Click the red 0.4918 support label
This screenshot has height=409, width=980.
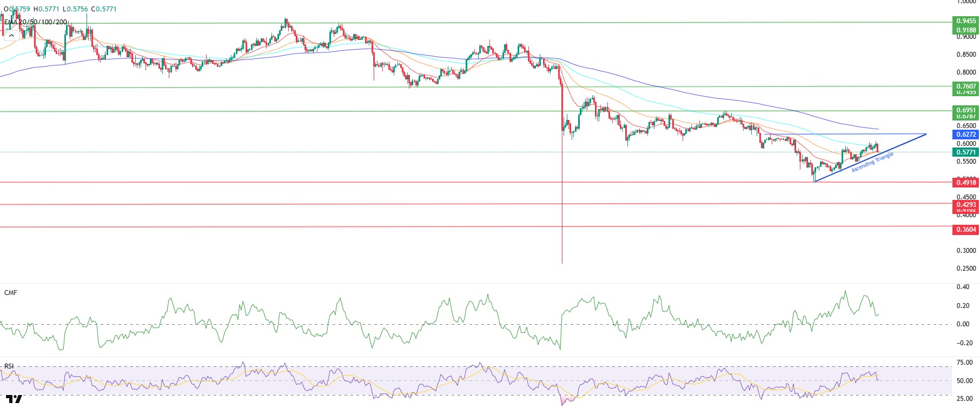pos(965,183)
